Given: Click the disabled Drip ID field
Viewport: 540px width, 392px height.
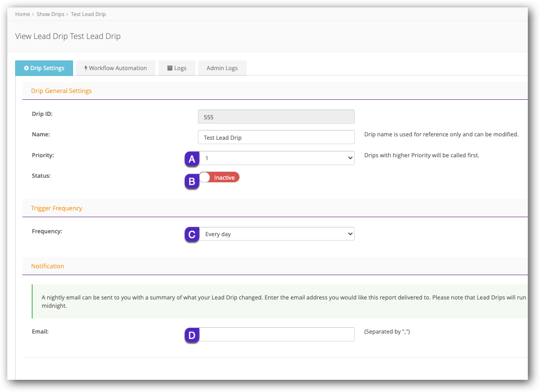Looking at the screenshot, I should click(276, 117).
